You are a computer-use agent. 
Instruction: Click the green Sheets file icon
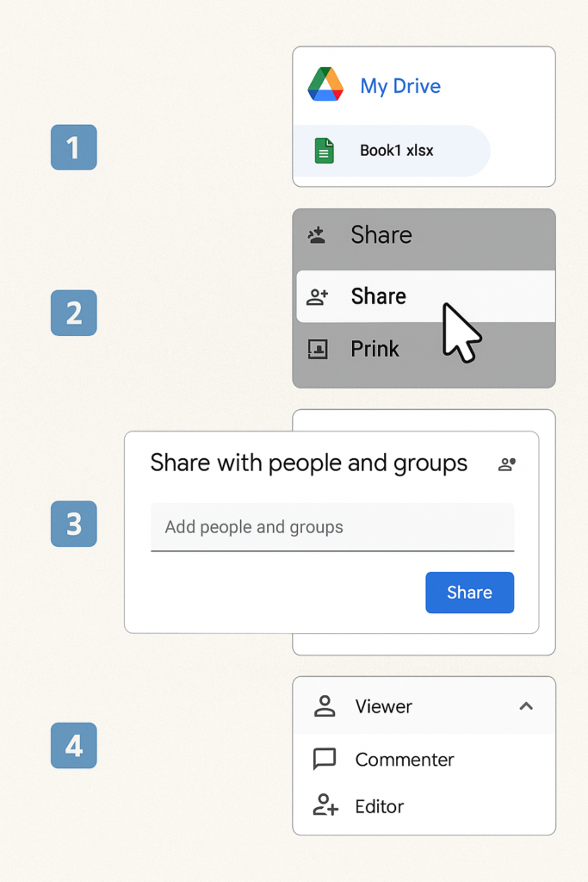pos(325,151)
